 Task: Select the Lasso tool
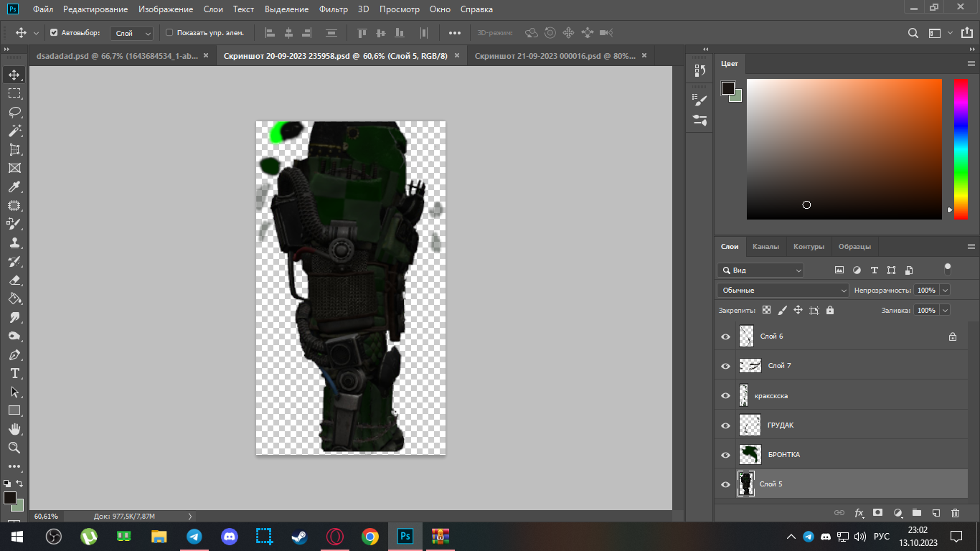[x=14, y=112]
